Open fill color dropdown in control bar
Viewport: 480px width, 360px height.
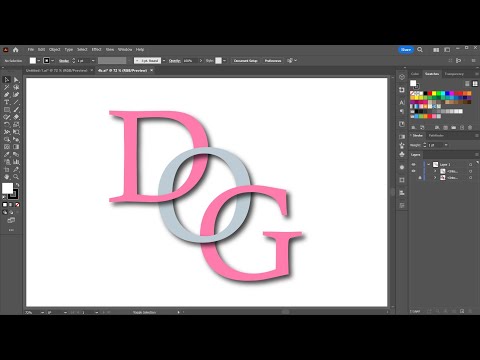tap(39, 61)
